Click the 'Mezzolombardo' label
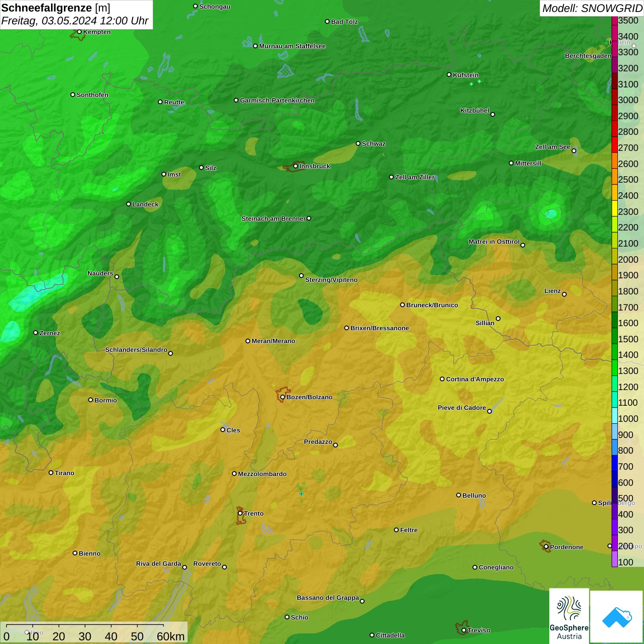Viewport: 644px width, 644px height. pyautogui.click(x=262, y=474)
